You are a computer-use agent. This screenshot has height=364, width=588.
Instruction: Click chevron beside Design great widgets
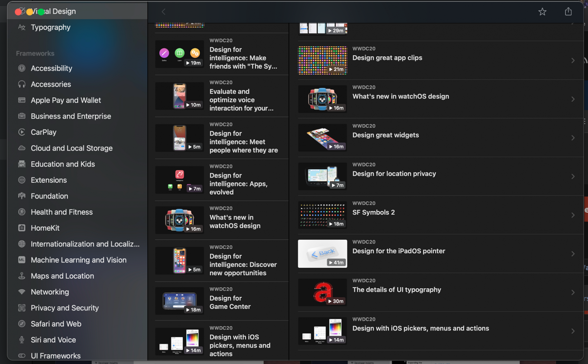(573, 138)
